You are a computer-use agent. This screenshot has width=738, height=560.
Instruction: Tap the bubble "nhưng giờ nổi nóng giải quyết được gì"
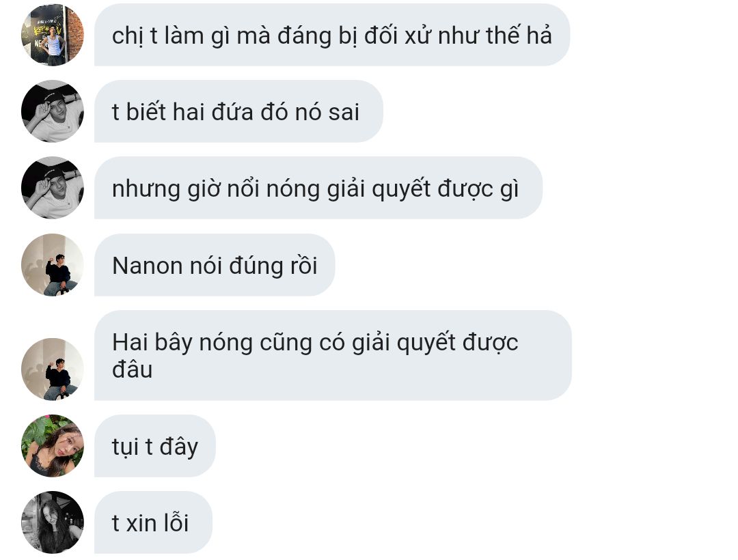pos(318,188)
